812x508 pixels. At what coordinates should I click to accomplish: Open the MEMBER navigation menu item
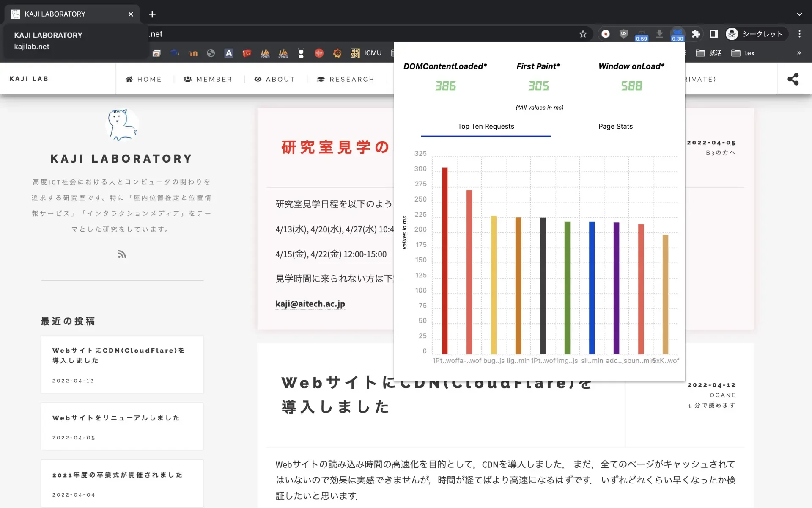coord(208,79)
